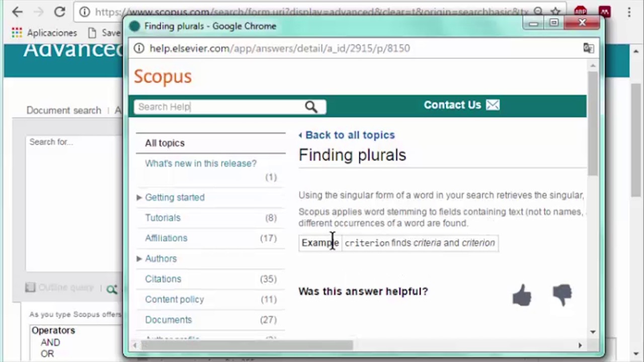Open the Tutorials topic
Image resolution: width=644 pixels, height=362 pixels.
(163, 218)
